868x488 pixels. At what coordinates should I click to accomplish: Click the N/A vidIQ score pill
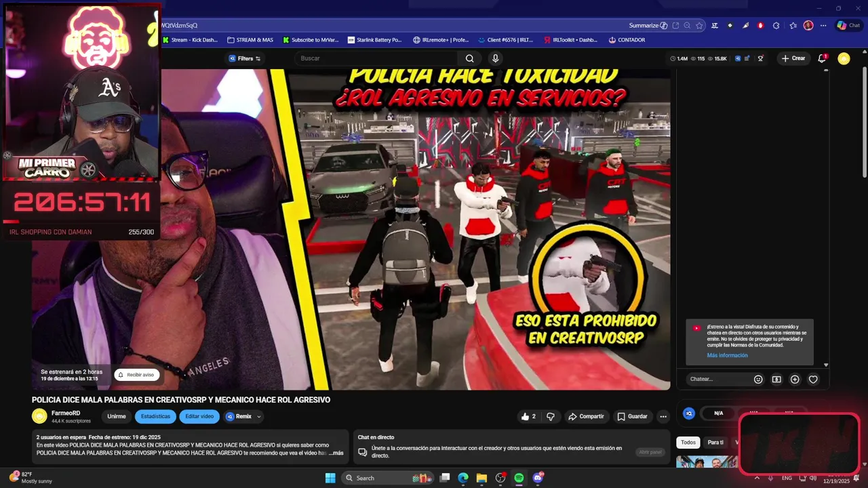click(x=719, y=413)
